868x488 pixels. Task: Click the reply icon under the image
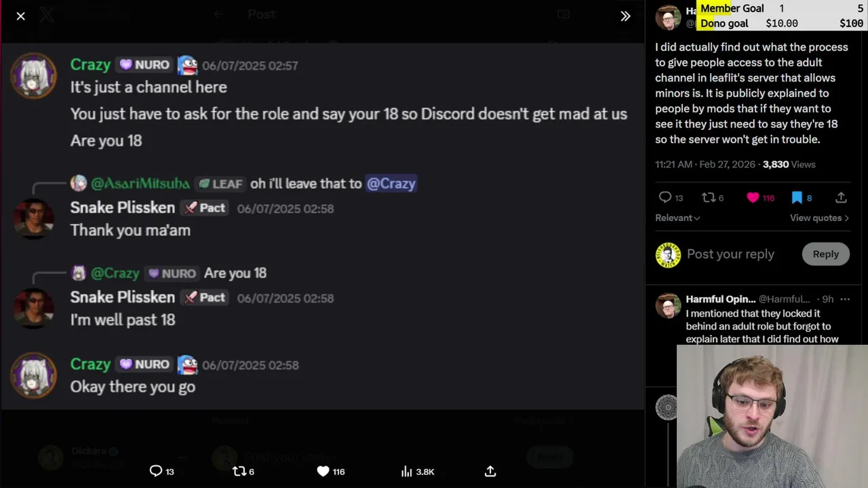click(x=156, y=471)
